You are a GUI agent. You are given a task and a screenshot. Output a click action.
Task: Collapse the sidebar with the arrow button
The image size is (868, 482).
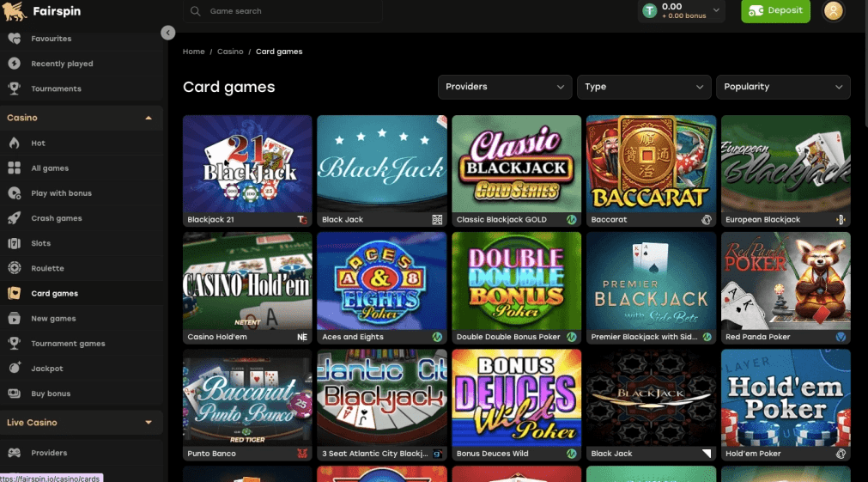pyautogui.click(x=167, y=33)
